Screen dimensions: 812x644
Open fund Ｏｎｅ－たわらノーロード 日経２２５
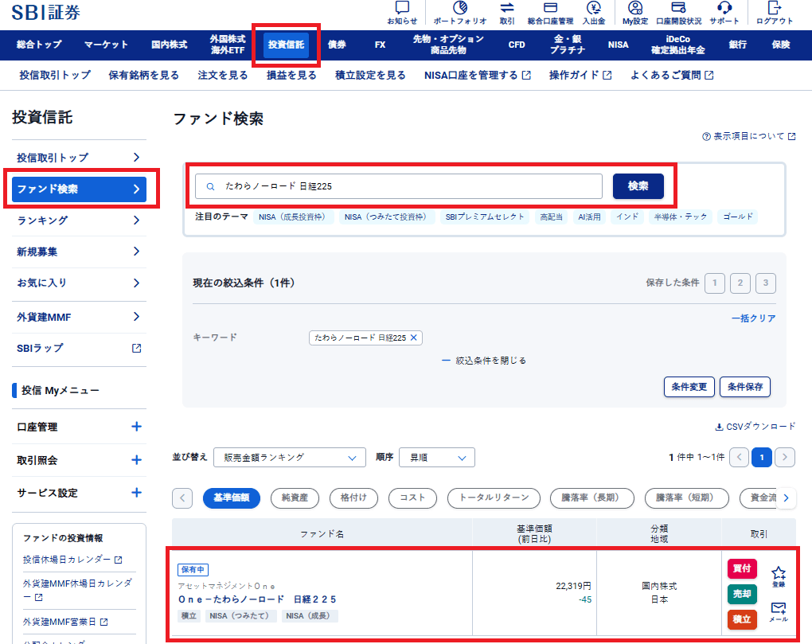(x=257, y=599)
